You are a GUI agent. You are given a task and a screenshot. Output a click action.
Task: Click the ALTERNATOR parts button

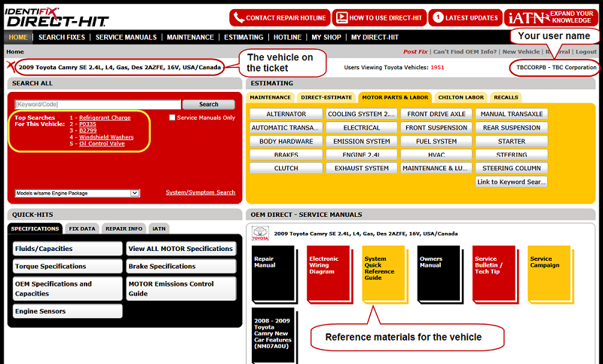click(x=286, y=114)
